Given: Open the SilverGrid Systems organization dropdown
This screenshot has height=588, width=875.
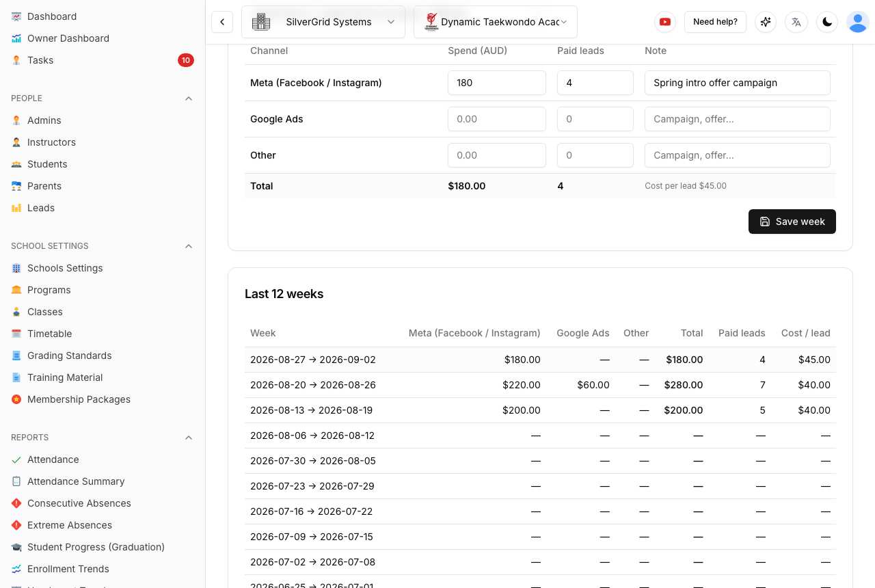Looking at the screenshot, I should click(x=323, y=22).
